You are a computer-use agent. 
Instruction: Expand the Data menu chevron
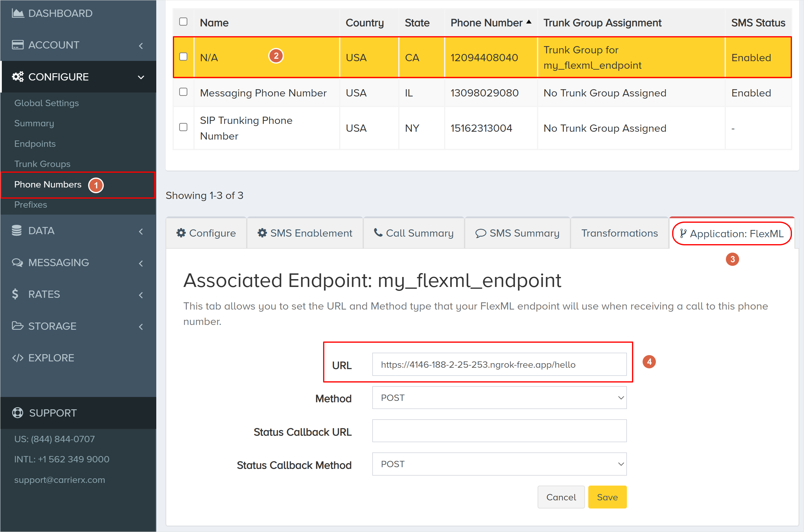click(141, 231)
